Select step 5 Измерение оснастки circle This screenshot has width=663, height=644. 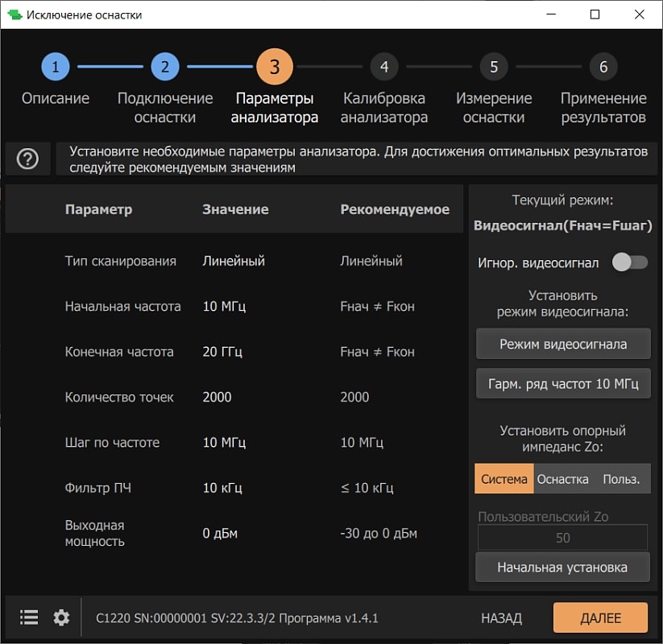494,67
